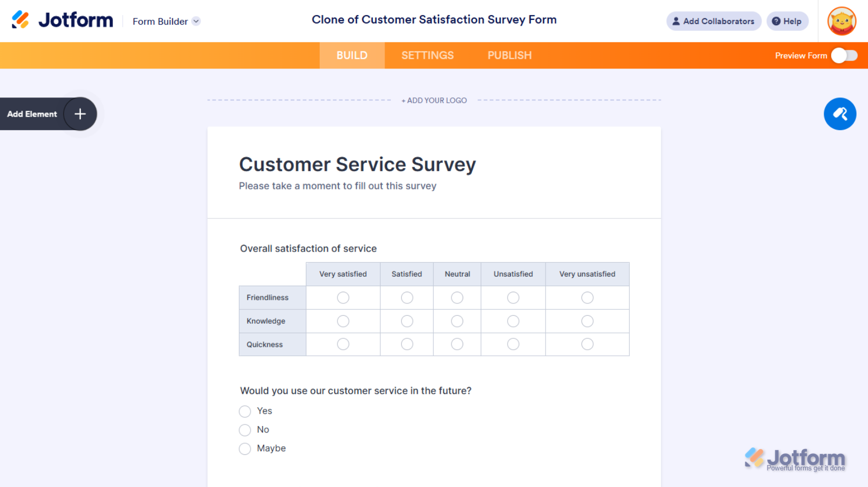
Task: Click the Add Element button label
Action: pos(32,114)
